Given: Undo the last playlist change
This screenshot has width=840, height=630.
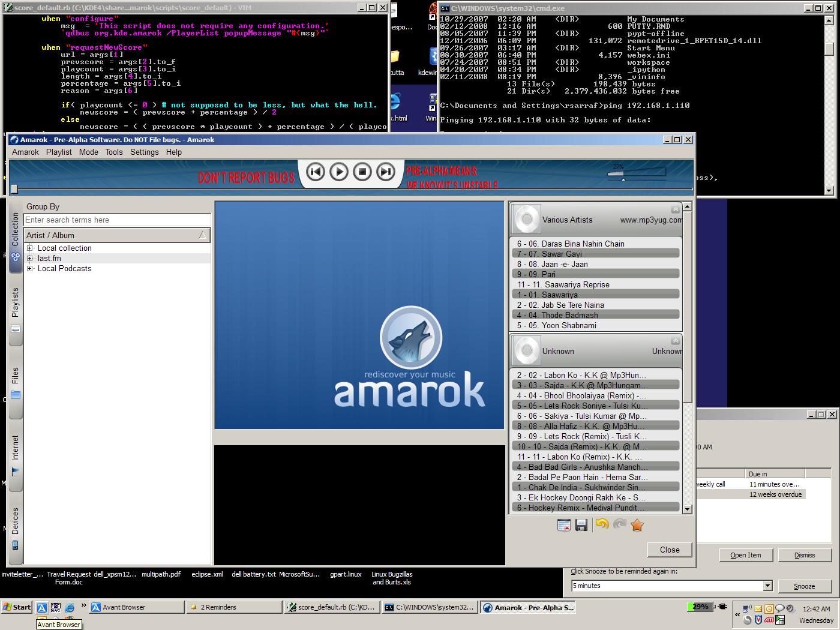Looking at the screenshot, I should pyautogui.click(x=602, y=524).
